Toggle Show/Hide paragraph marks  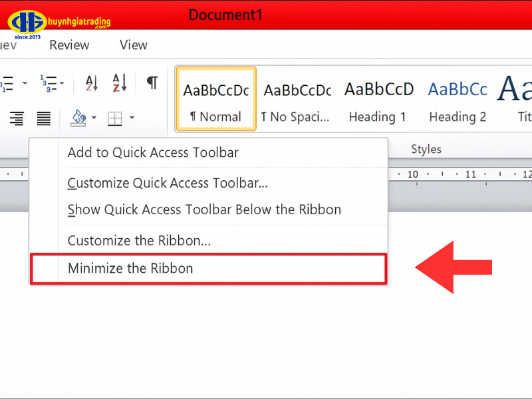coord(152,83)
